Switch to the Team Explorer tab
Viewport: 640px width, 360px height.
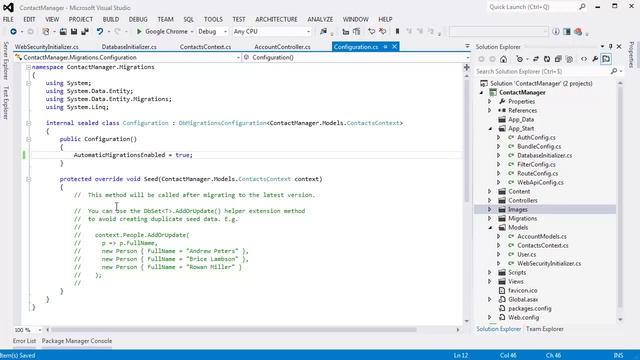544,329
